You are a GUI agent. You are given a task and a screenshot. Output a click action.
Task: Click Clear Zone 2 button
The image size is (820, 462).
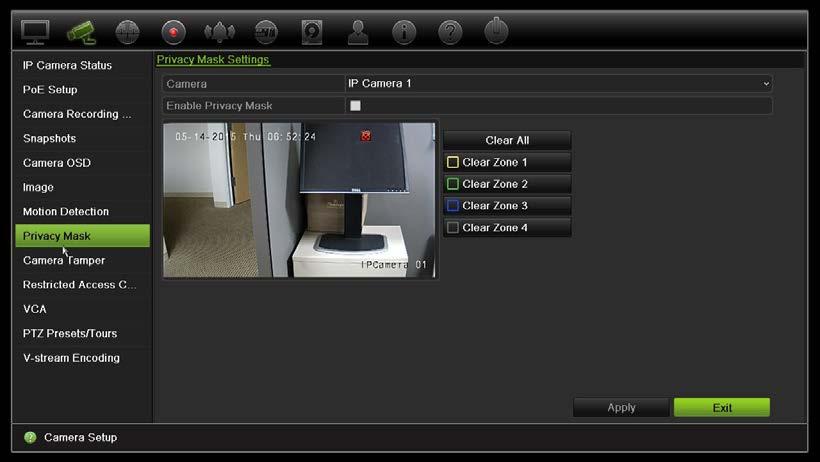click(507, 184)
